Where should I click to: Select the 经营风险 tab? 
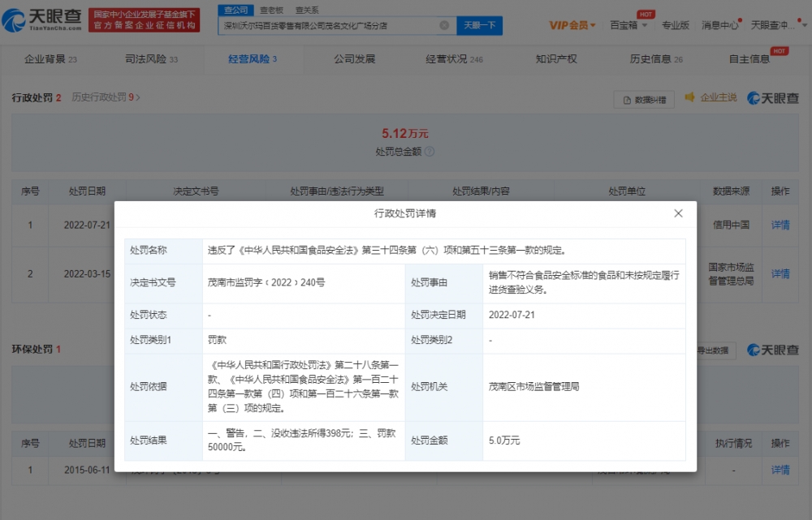pos(253,59)
